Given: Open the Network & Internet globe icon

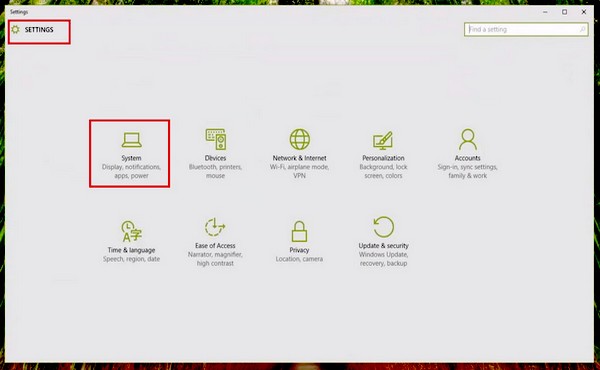Looking at the screenshot, I should point(300,139).
